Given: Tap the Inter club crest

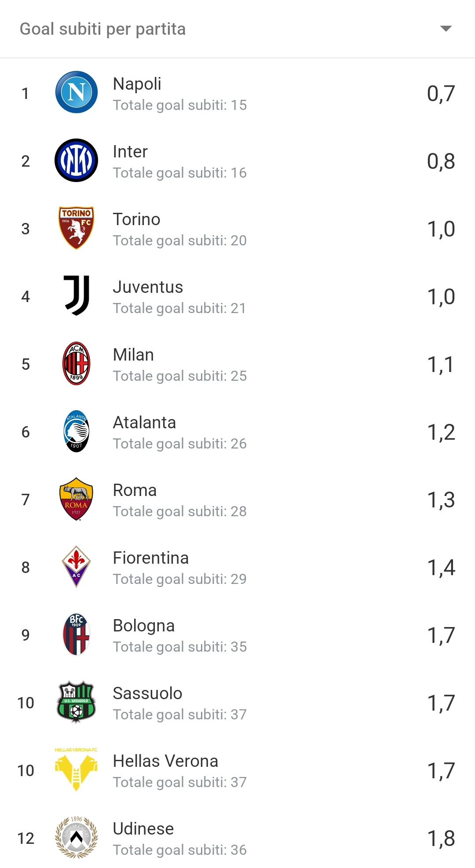Looking at the screenshot, I should tap(77, 160).
